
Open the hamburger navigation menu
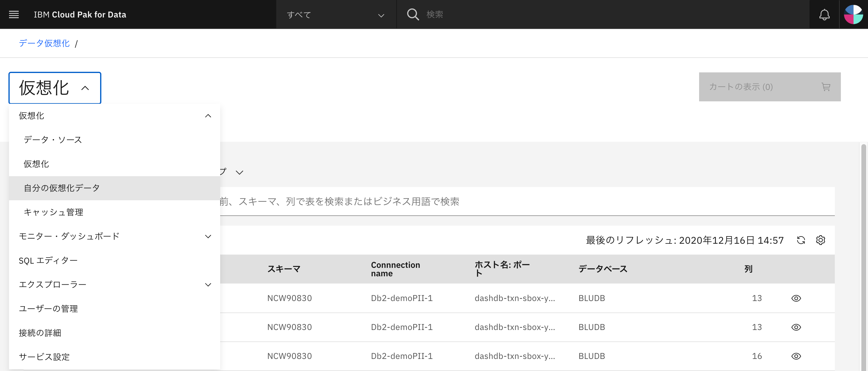14,14
